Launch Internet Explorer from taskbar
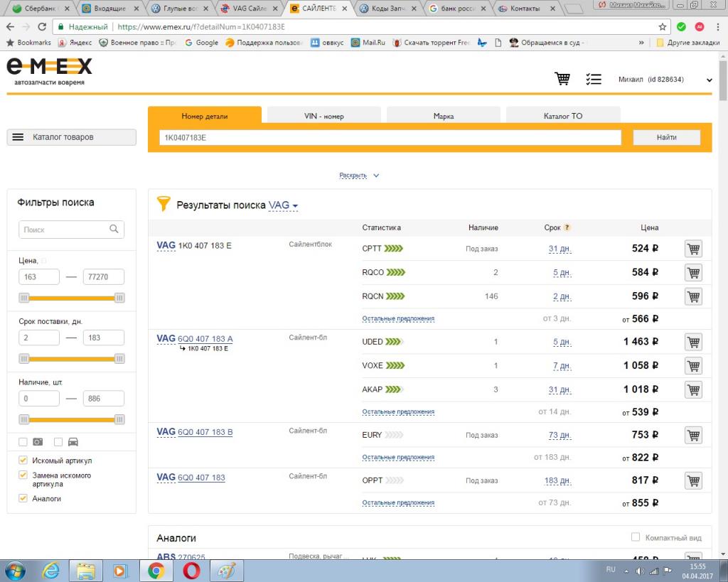 pyautogui.click(x=50, y=571)
